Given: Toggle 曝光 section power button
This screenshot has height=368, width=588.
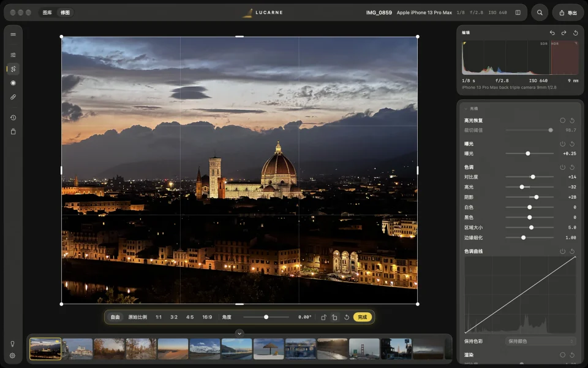Looking at the screenshot, I should (562, 144).
